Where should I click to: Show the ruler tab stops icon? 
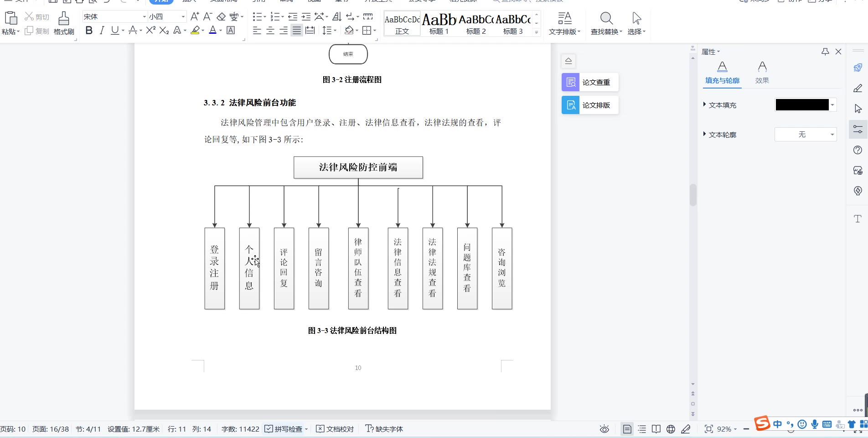click(x=368, y=16)
